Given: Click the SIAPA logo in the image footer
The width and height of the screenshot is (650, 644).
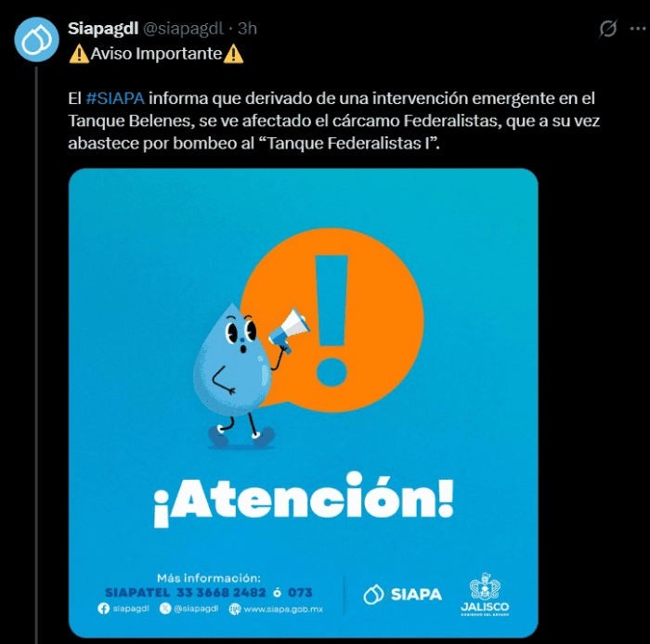Looking at the screenshot, I should pyautogui.click(x=402, y=594).
